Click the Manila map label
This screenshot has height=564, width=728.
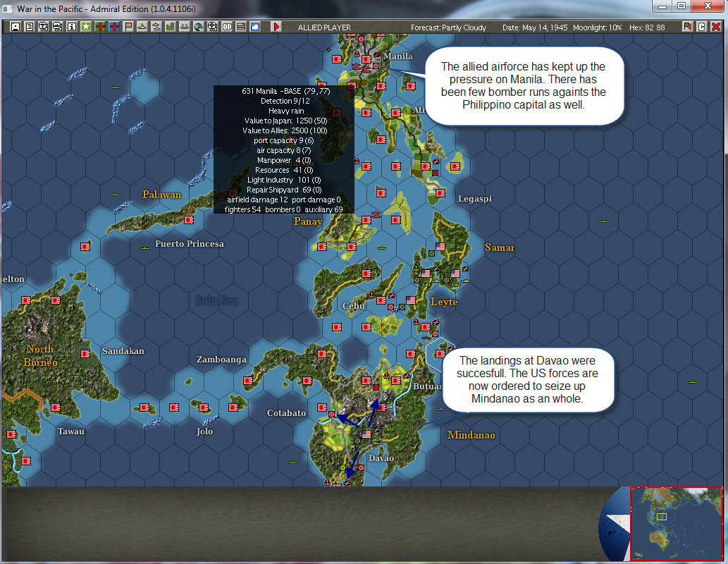(398, 56)
